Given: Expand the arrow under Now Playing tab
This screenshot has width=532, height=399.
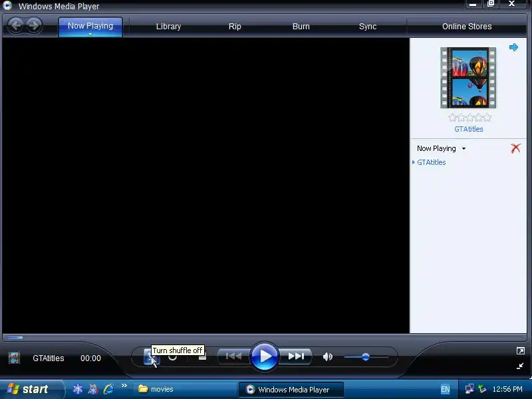Looking at the screenshot, I should (90, 35).
